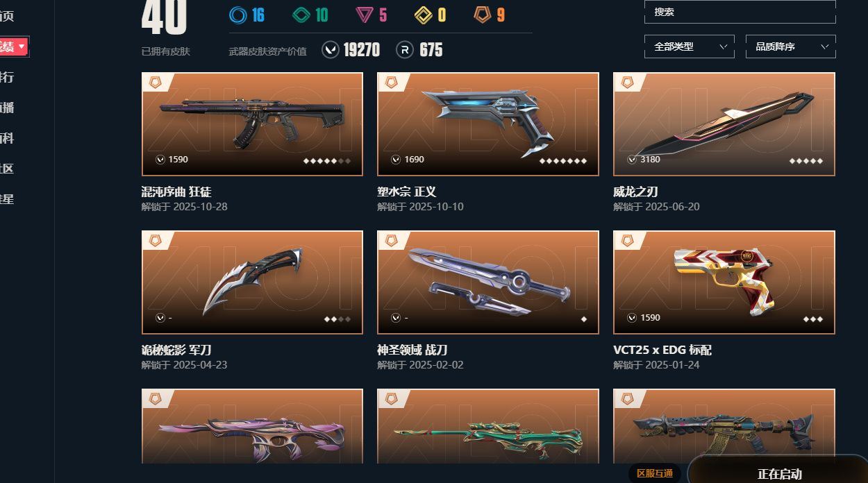Select the orange Exclusive-tier icon showing 9
The image size is (868, 483).
click(483, 15)
